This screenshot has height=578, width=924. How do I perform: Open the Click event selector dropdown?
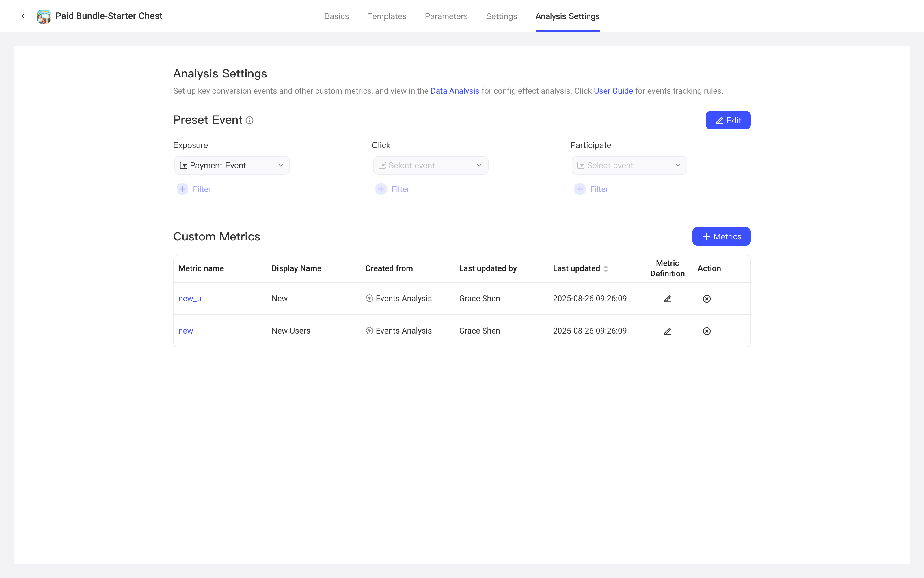tap(431, 166)
